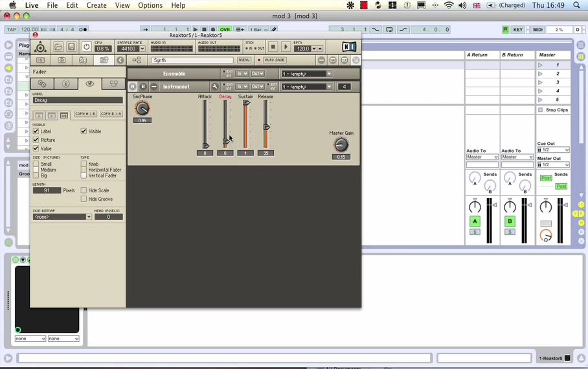Click the selected properties icon

pyautogui.click(x=104, y=60)
